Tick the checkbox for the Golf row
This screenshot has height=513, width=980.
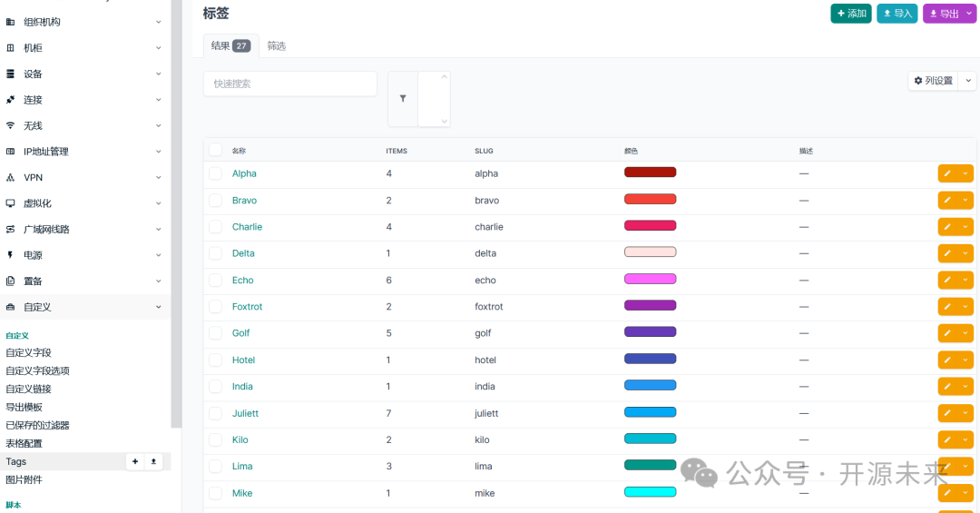pyautogui.click(x=216, y=333)
